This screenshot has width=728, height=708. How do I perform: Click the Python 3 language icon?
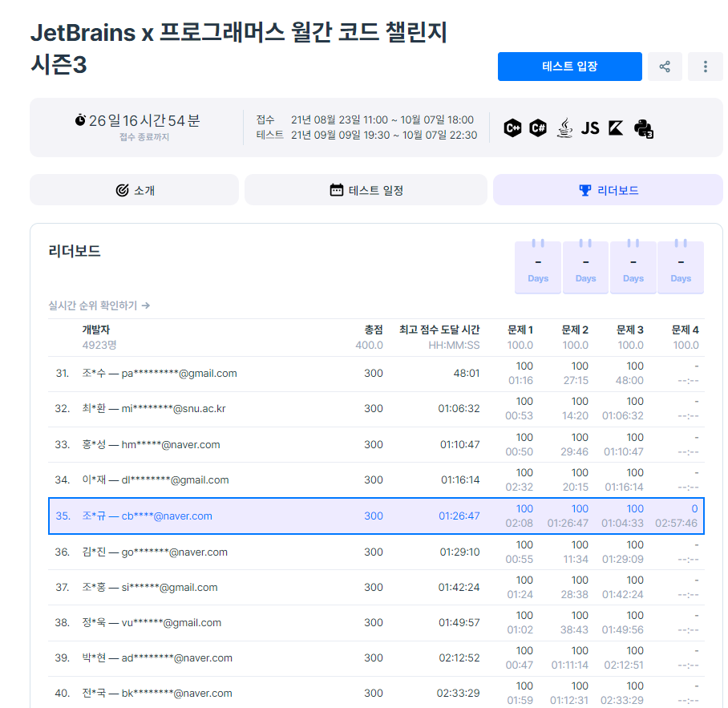[644, 128]
